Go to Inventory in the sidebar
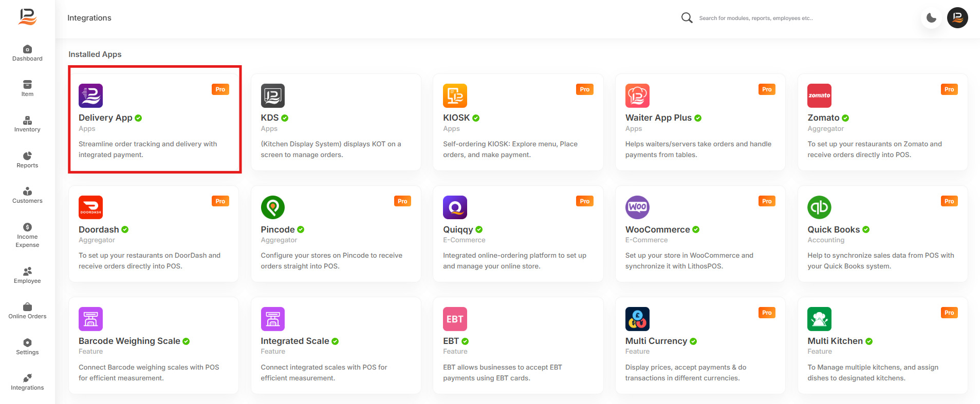 (27, 124)
